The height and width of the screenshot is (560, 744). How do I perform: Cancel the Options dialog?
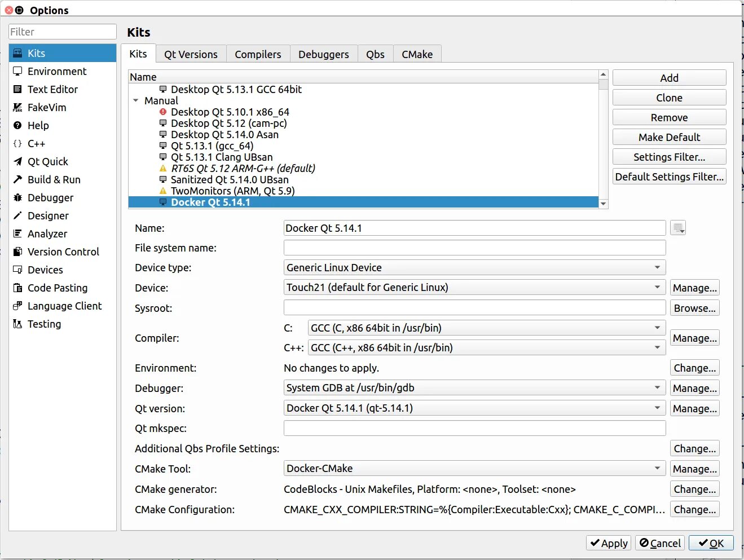click(660, 543)
